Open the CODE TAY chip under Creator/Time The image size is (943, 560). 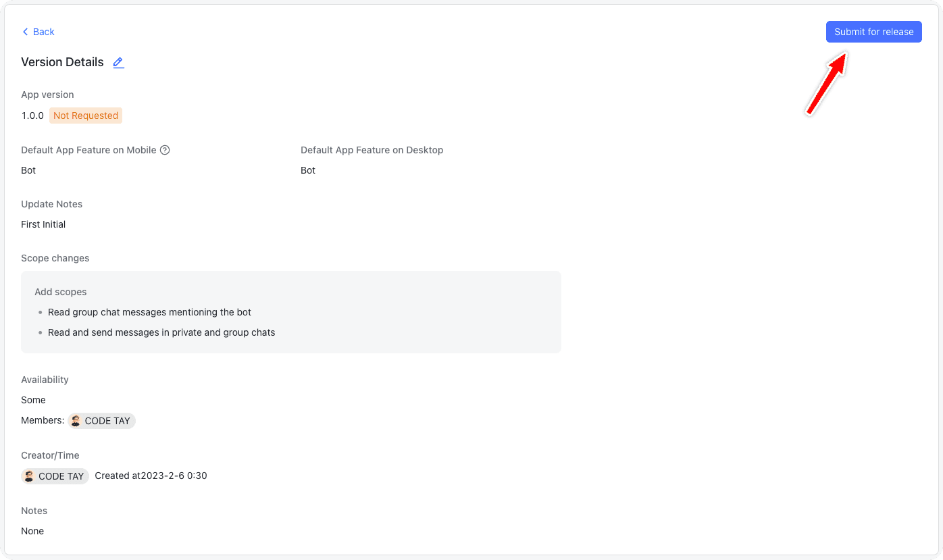[x=55, y=476]
